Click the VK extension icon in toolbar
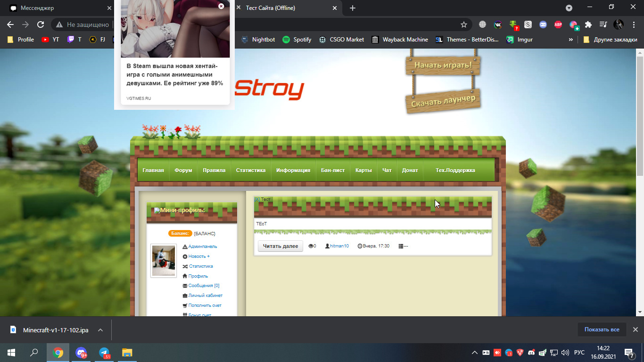Viewport: 644px width, 362px height. 497,25
